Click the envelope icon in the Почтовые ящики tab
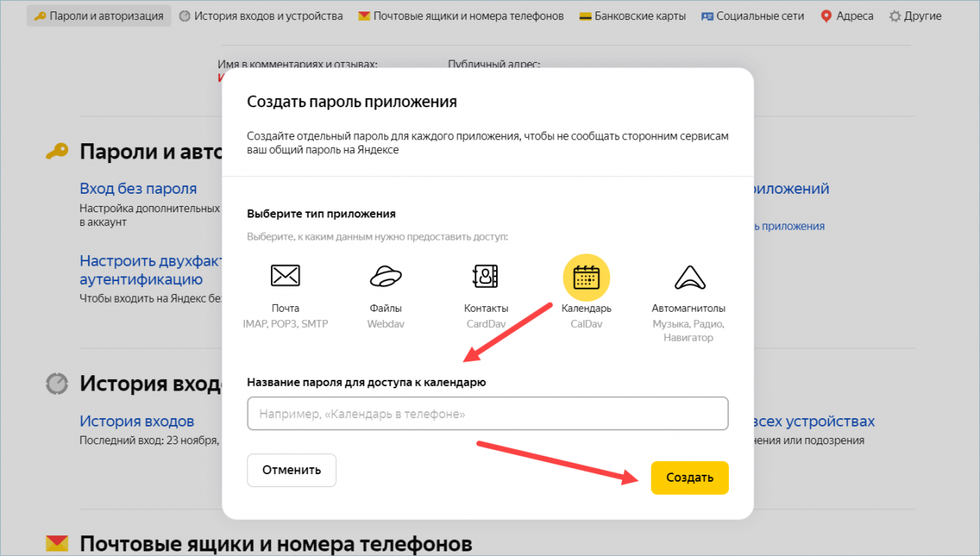Viewport: 980px width, 556px height. [364, 16]
